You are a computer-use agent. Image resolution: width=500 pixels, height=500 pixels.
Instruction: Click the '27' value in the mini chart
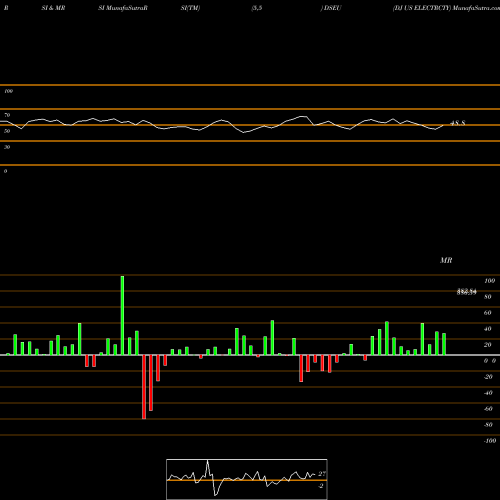322,474
